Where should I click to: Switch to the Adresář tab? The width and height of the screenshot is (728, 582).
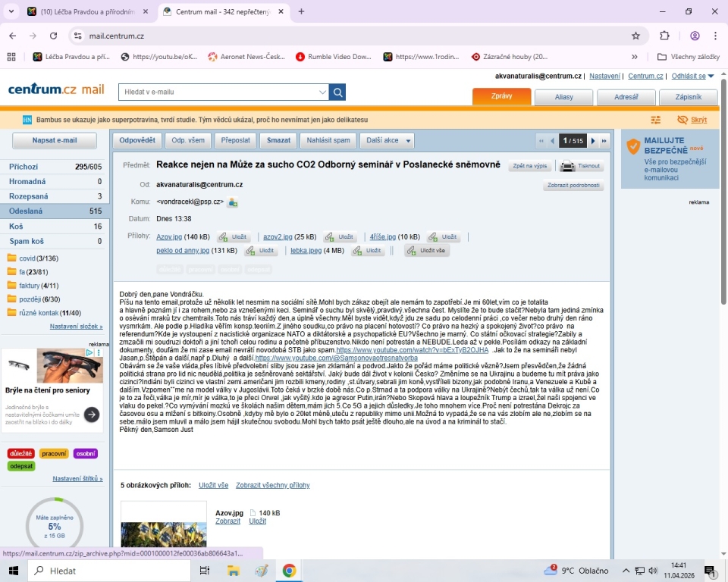pos(626,97)
